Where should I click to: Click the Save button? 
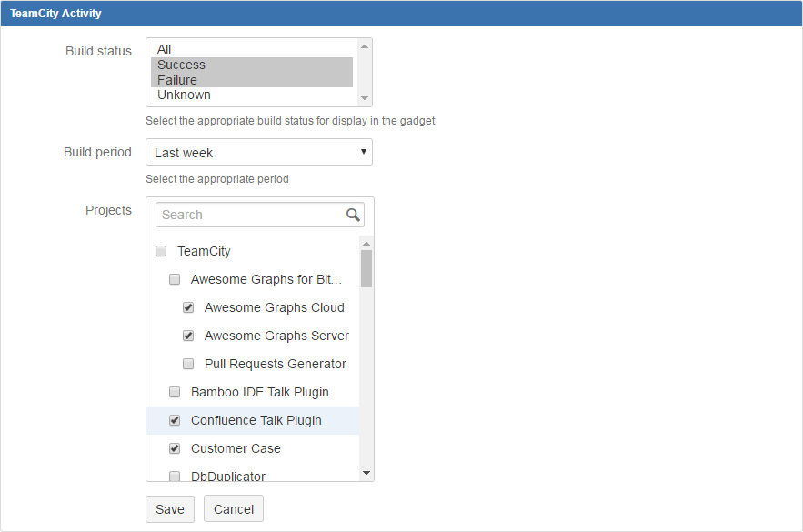[170, 509]
